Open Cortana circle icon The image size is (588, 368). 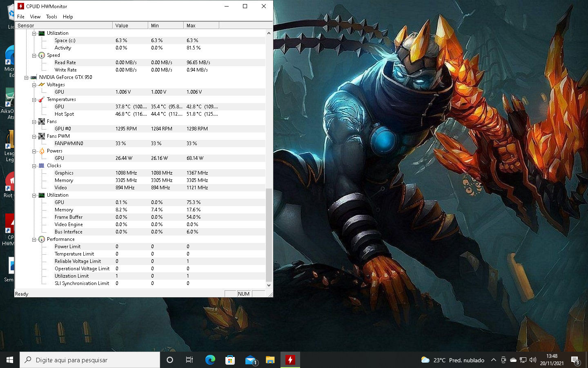[x=170, y=360]
